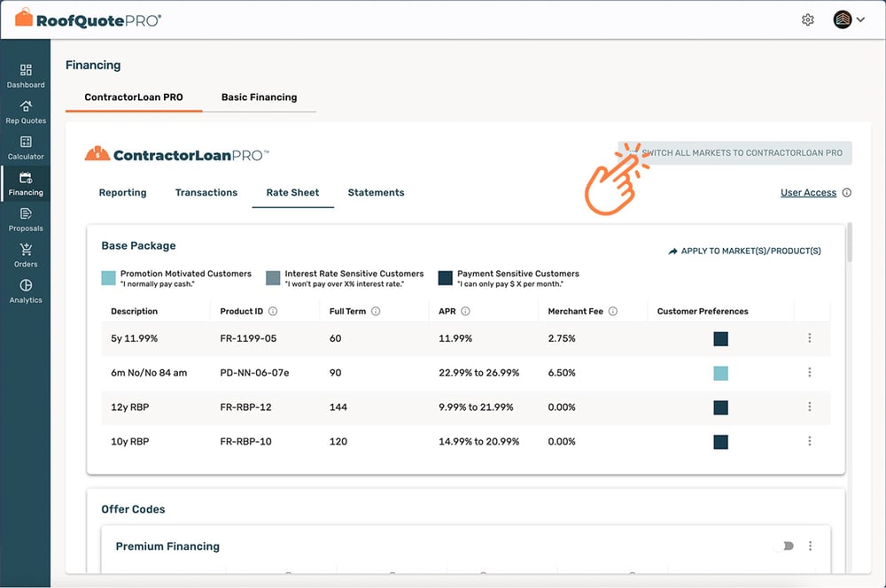The width and height of the screenshot is (886, 588).
Task: Click the APR value 14.99% to 20.99%
Action: 478,442
